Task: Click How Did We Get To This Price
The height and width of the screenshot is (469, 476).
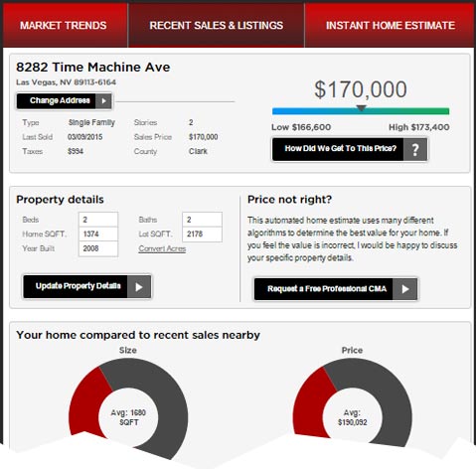Action: [x=350, y=149]
